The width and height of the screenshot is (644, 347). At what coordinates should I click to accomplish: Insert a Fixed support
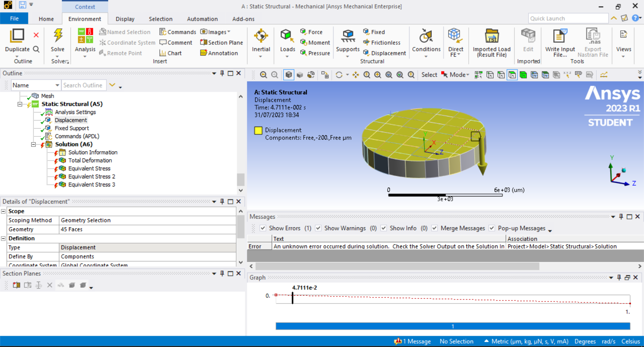click(x=374, y=32)
